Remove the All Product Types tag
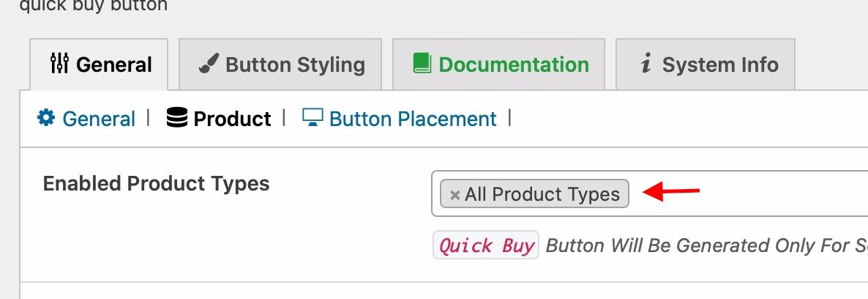 tap(455, 195)
